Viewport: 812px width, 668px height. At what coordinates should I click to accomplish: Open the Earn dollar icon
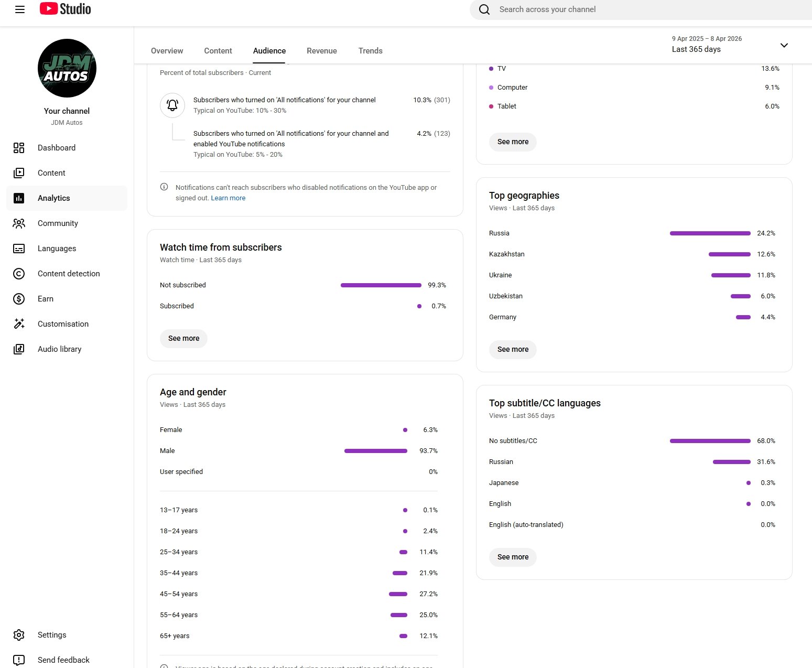pyautogui.click(x=19, y=299)
